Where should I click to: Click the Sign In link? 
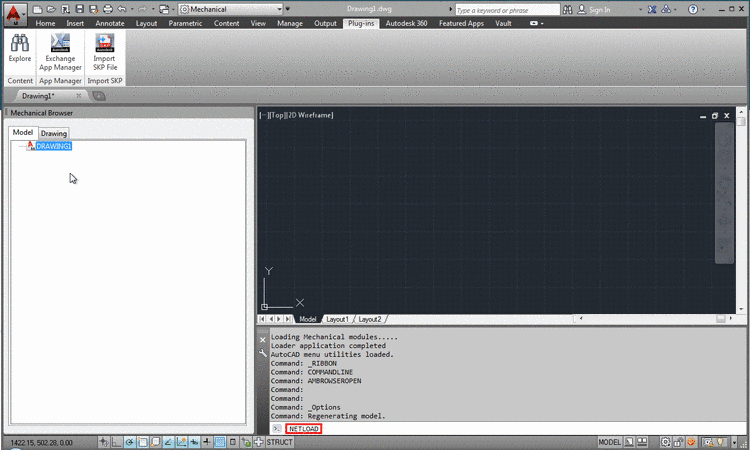tap(599, 10)
